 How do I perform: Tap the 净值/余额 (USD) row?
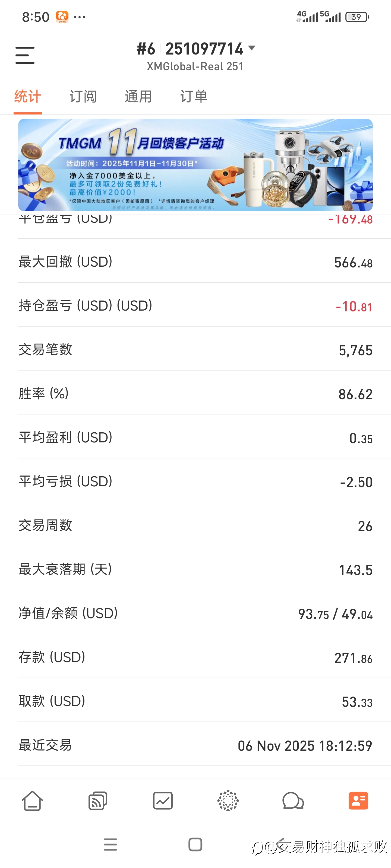(195, 613)
